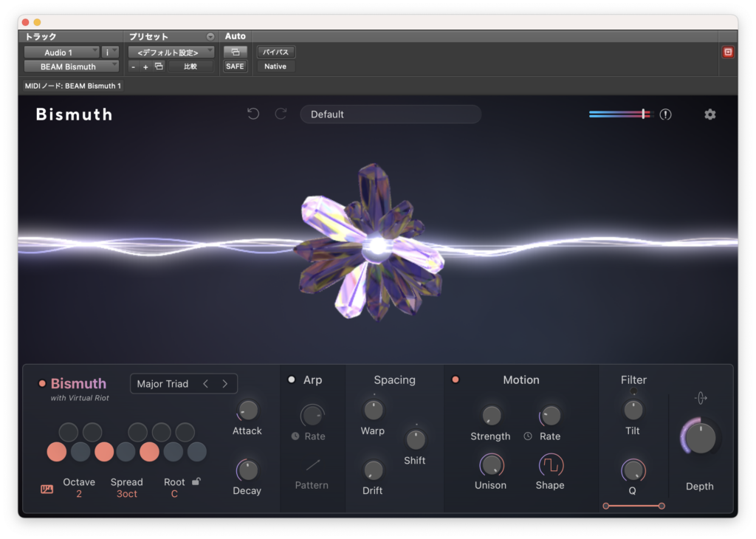Redo the last undone change
756x539 pixels.
[x=281, y=114]
